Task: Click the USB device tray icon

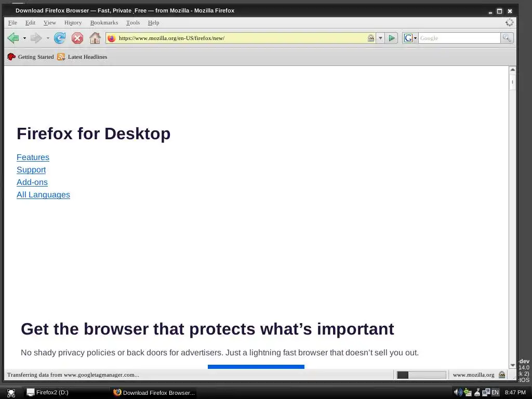Action: pos(477,393)
